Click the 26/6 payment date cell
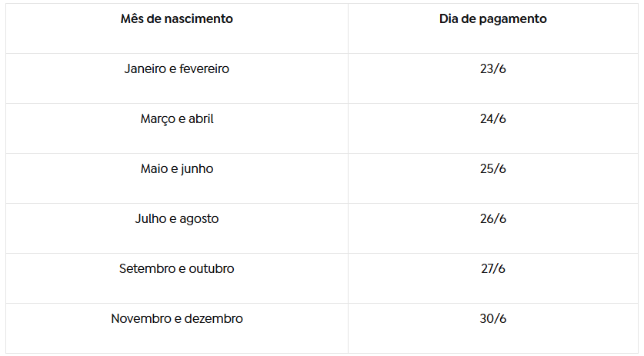This screenshot has height=356, width=644. point(492,219)
